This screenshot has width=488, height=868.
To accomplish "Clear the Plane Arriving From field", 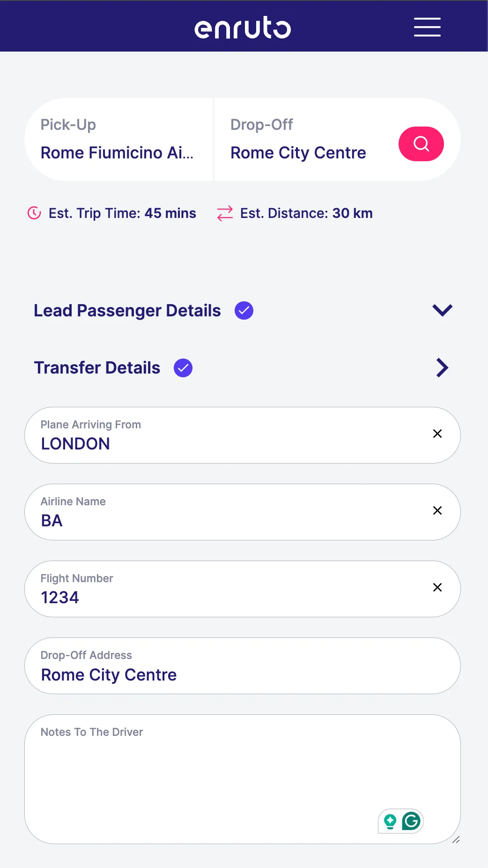I will pos(437,434).
